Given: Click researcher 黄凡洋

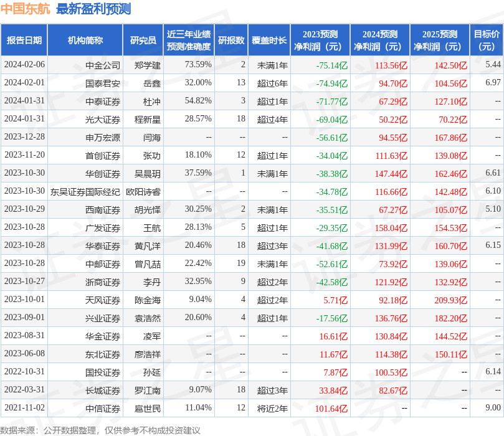Looking at the screenshot, I should 148,246.
